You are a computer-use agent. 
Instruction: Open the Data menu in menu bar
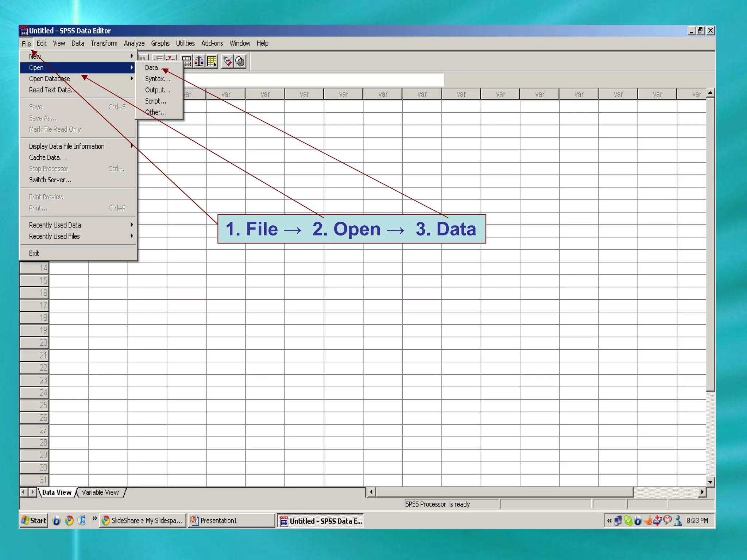[78, 43]
